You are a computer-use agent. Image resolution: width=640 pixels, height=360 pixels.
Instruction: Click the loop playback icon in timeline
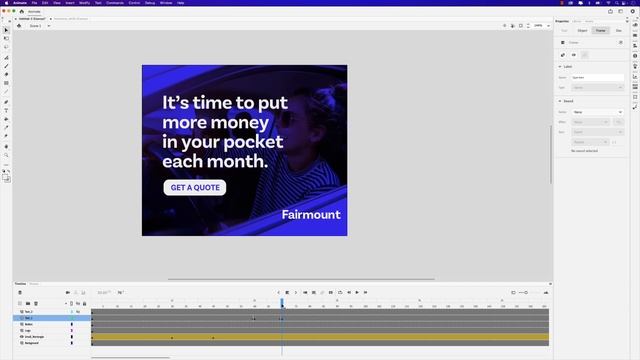340,293
